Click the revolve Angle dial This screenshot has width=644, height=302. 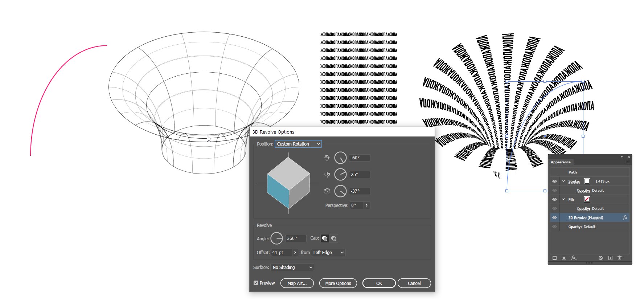point(277,238)
